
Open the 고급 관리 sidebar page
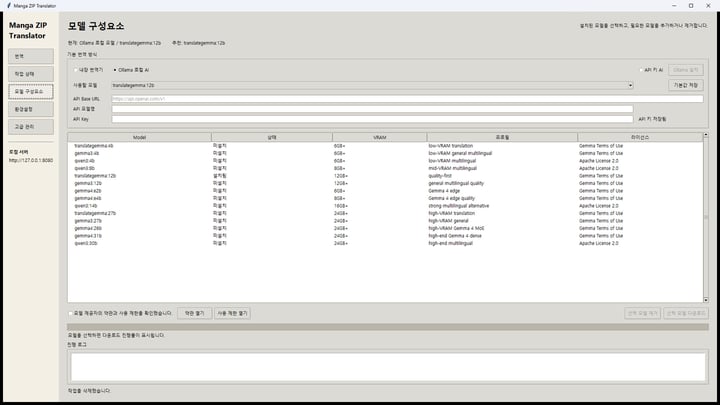[x=31, y=127]
